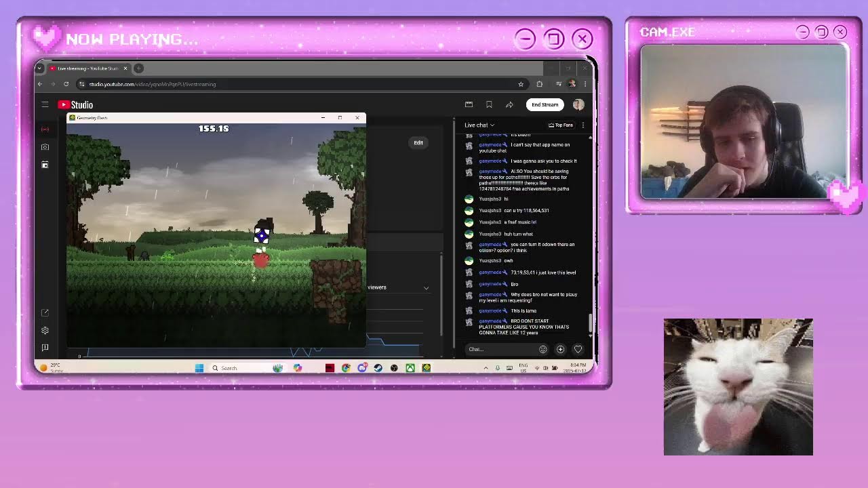Click the YouTube Studio logo
The image size is (868, 488).
(x=75, y=104)
